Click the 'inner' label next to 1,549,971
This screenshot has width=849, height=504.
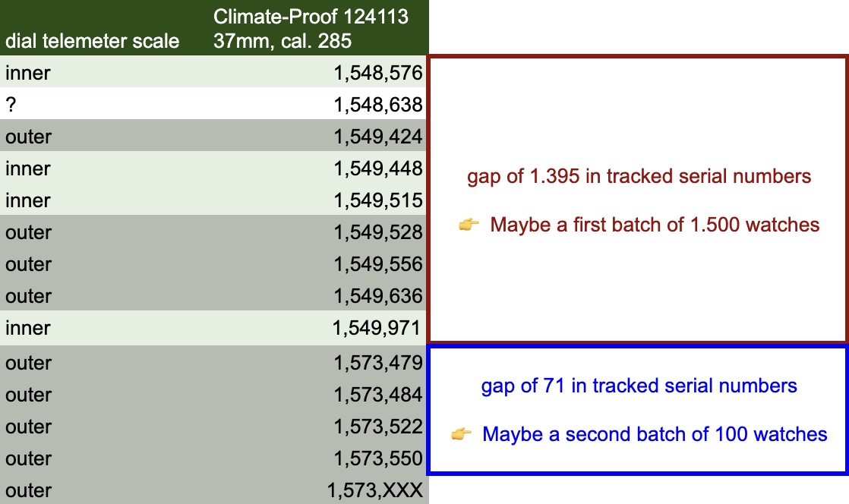(29, 328)
